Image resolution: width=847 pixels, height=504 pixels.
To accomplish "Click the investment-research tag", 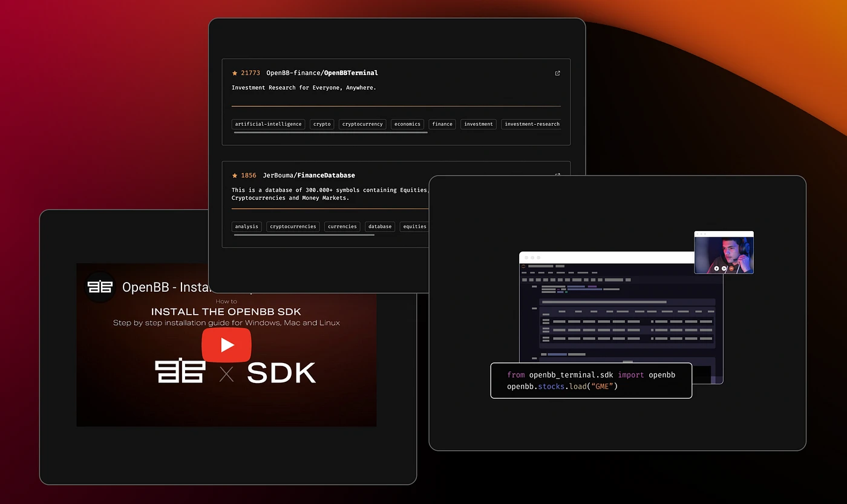I will tap(532, 124).
